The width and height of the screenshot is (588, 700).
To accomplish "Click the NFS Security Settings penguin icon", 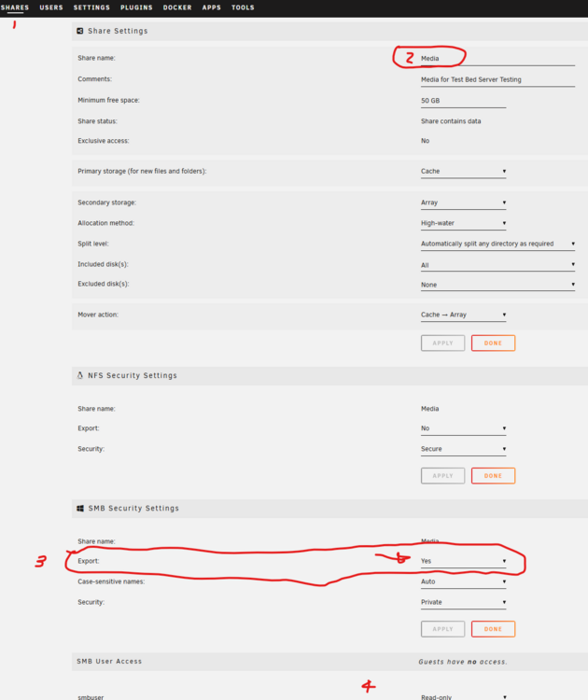I will point(80,375).
